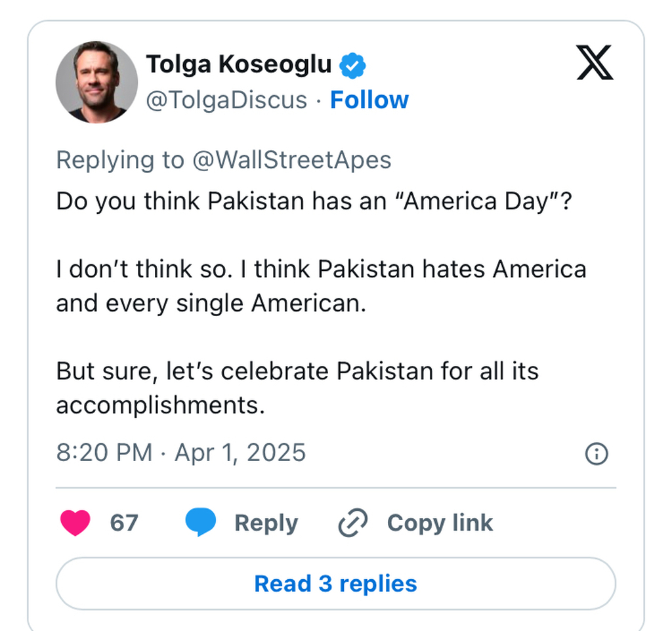Click the "I don't think so" paragraph
672x631 pixels.
click(x=321, y=286)
